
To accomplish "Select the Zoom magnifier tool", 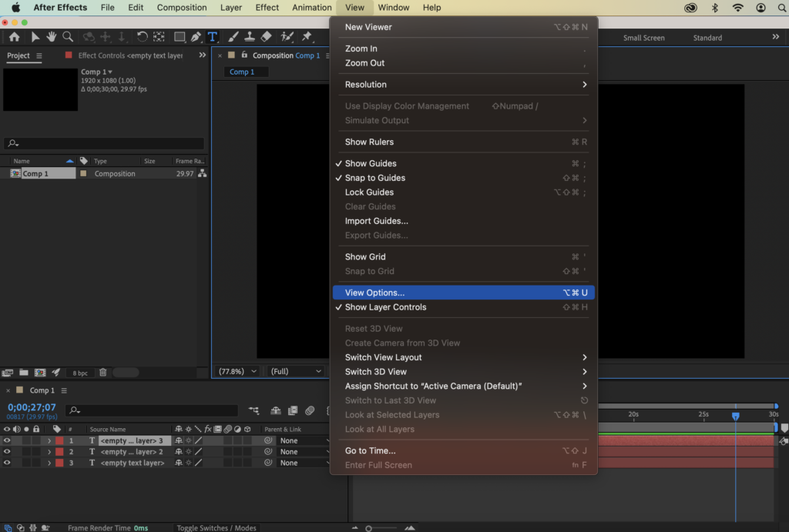I will tap(68, 37).
